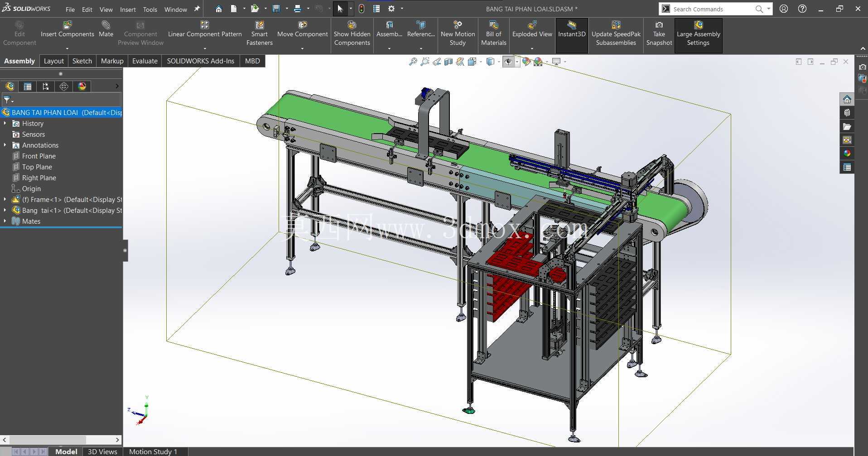The width and height of the screenshot is (868, 456).
Task: Select the Sensors folder
Action: click(x=34, y=134)
